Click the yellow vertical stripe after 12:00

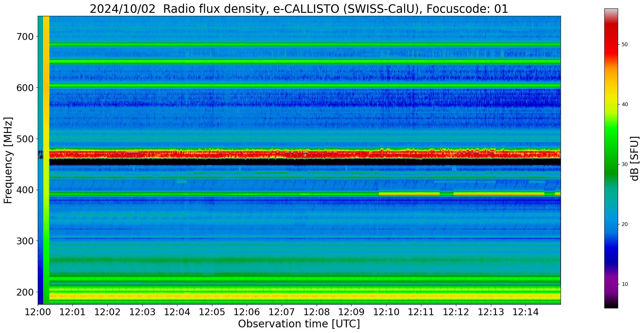click(x=46, y=160)
